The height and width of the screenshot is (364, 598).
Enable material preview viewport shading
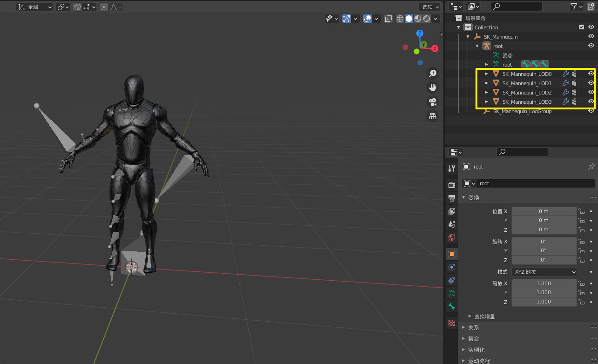tap(418, 19)
